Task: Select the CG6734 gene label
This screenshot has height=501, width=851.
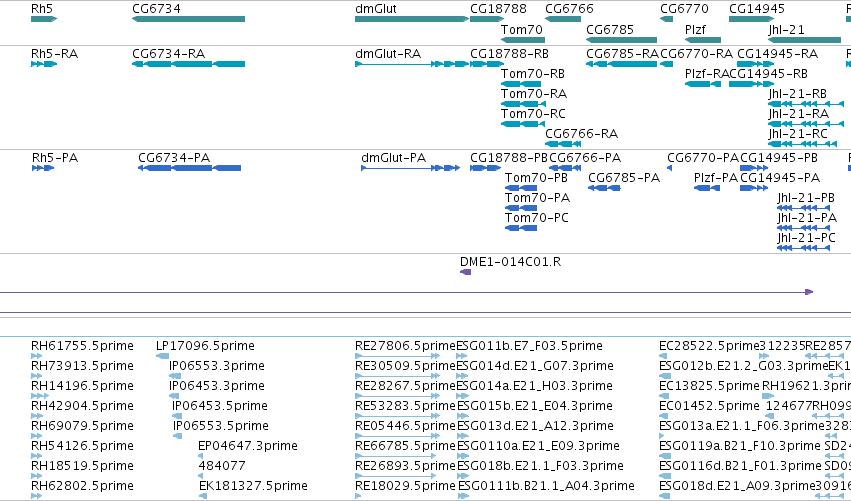Action: click(x=156, y=9)
